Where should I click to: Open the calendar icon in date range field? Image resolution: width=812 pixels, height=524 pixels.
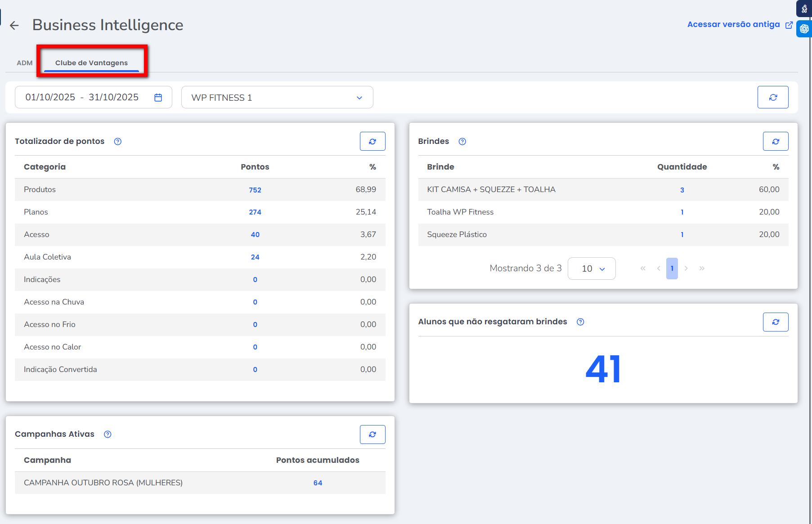[158, 98]
